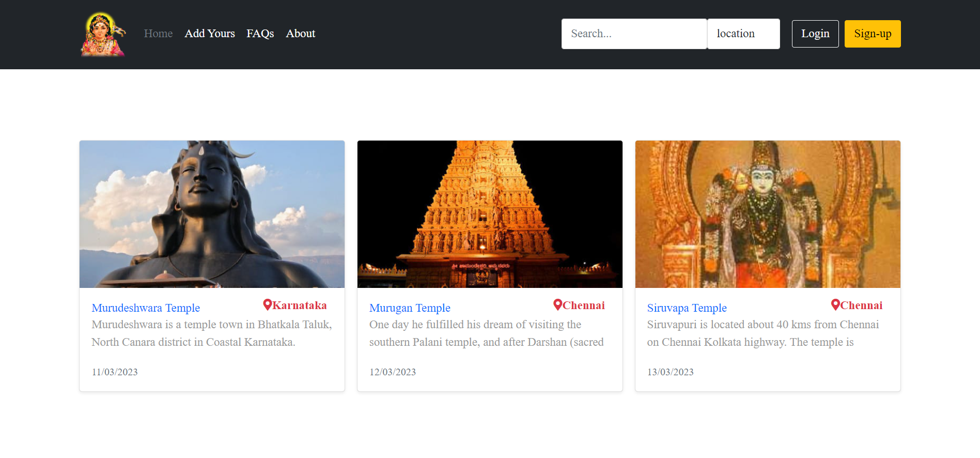Click the location pin on Murugan Temple card
The image size is (980, 458).
coord(557,305)
